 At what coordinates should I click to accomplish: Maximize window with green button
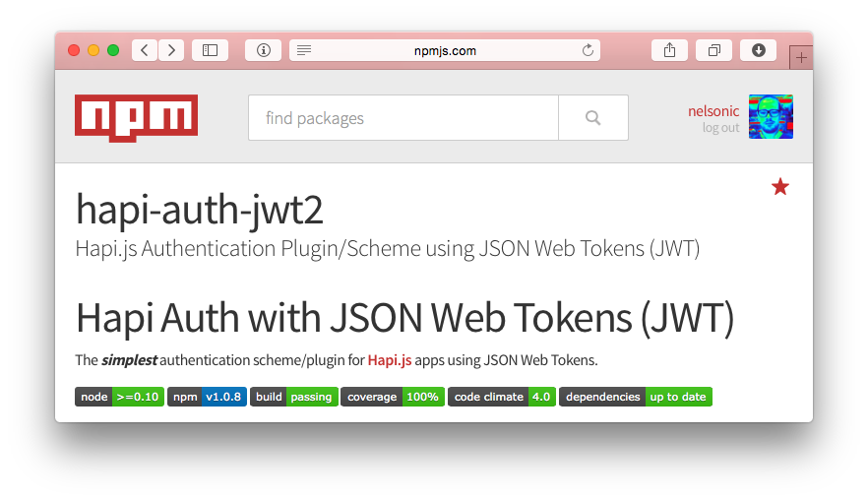tap(113, 50)
